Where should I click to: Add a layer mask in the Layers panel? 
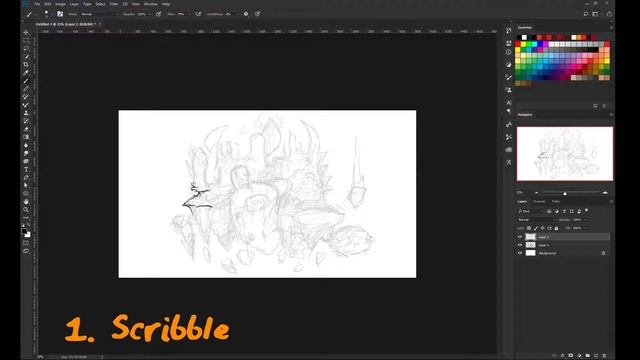point(571,356)
